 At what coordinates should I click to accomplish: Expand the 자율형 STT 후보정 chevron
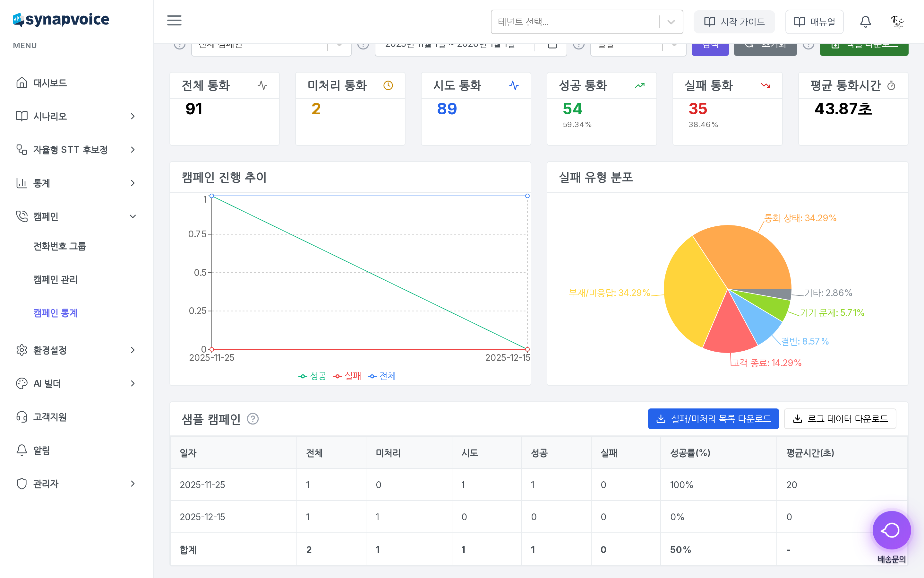click(x=133, y=149)
